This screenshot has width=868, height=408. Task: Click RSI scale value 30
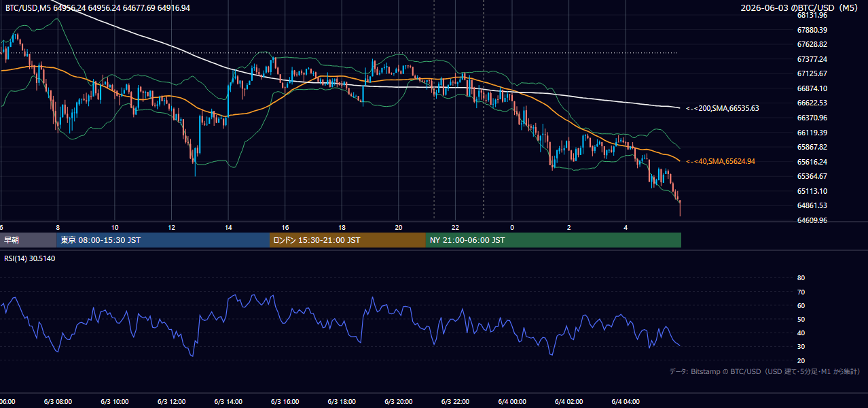(801, 346)
